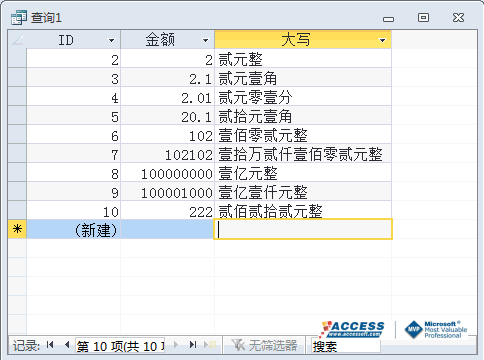Click the 无筛选器 filter indicator

264,345
